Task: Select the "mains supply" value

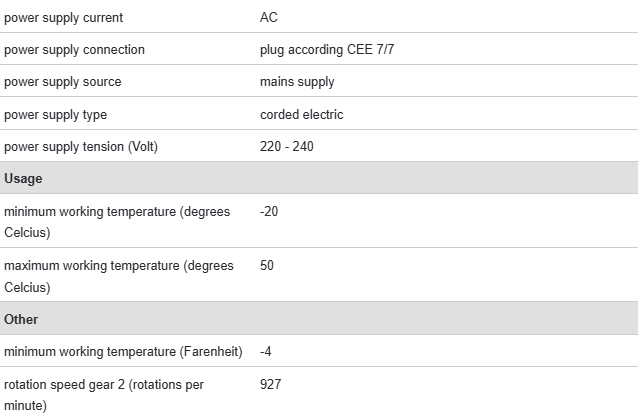Action: pyautogui.click(x=297, y=82)
